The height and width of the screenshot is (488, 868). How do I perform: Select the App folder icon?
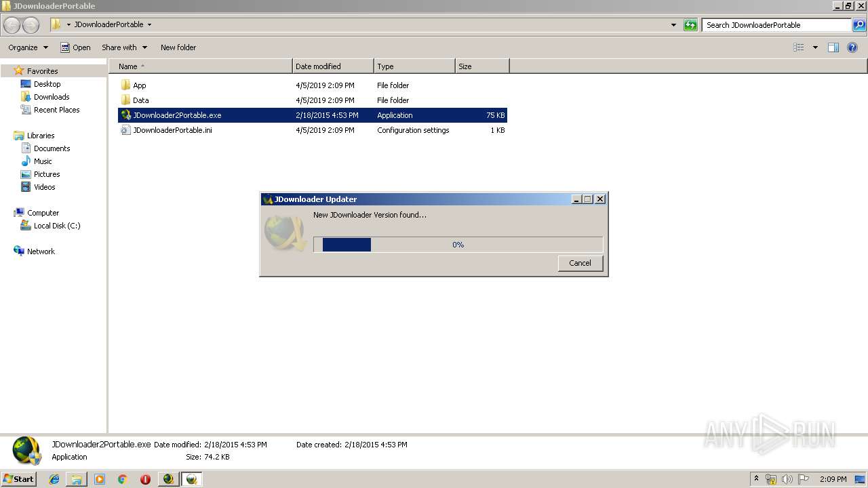point(125,85)
